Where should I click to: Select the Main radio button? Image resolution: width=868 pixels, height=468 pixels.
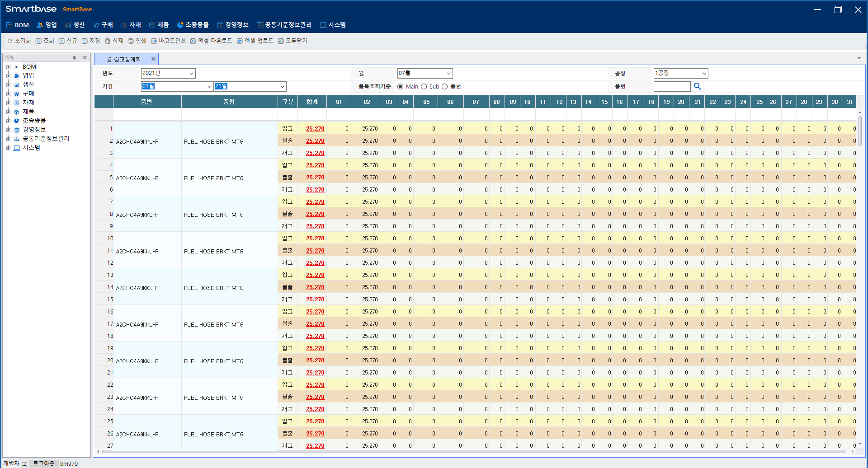pos(400,87)
